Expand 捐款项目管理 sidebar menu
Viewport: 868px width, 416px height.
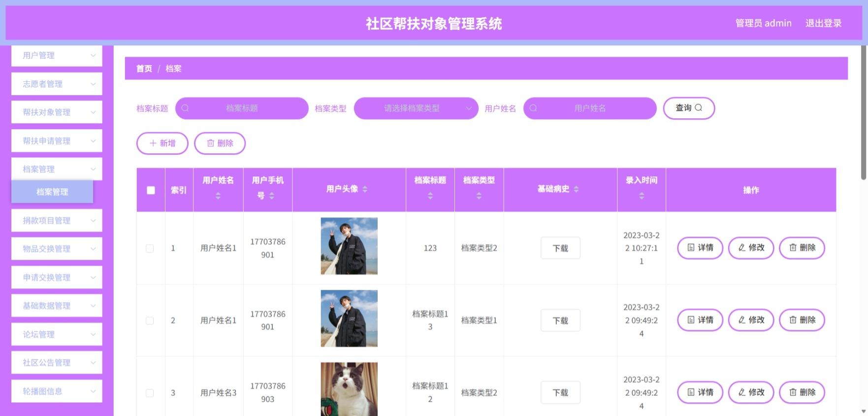[x=57, y=220]
